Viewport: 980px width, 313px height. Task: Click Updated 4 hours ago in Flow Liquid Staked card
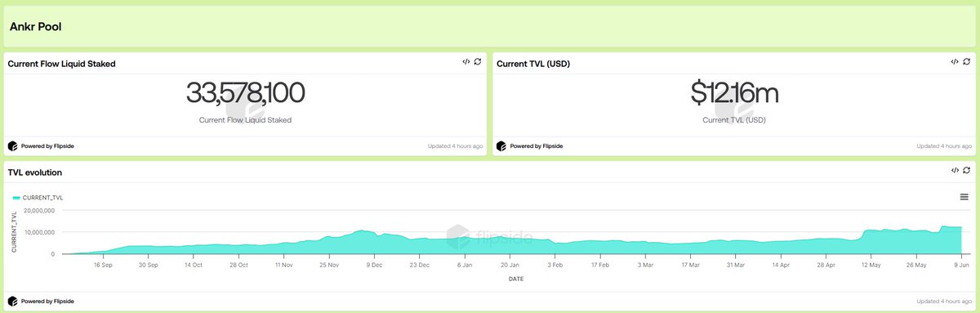coord(455,146)
